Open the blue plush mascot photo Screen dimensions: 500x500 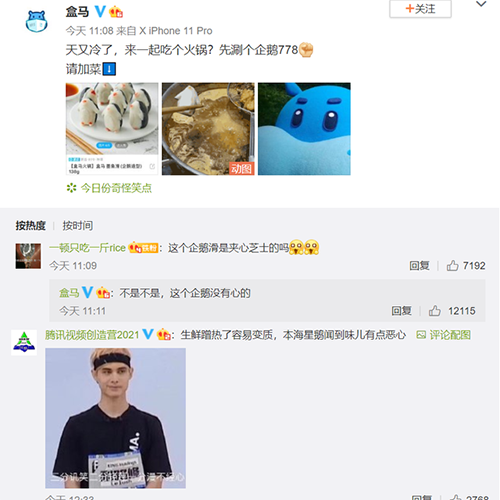pyautogui.click(x=304, y=129)
